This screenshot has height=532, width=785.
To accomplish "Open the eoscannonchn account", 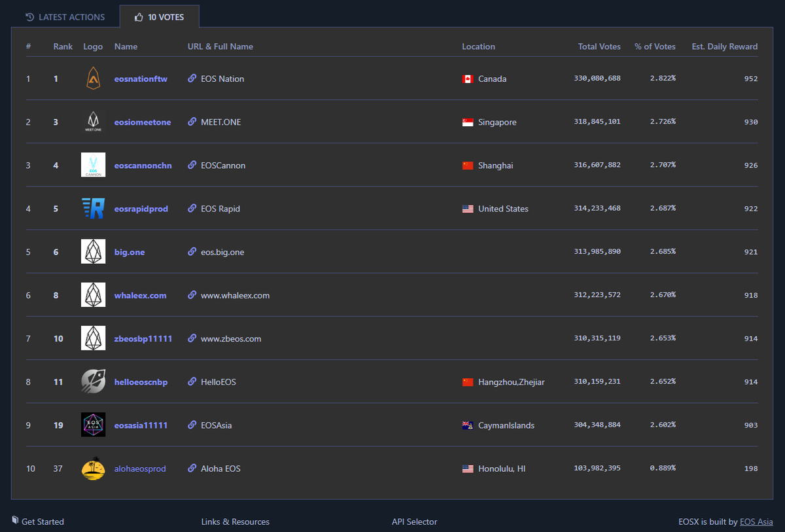I will click(143, 165).
